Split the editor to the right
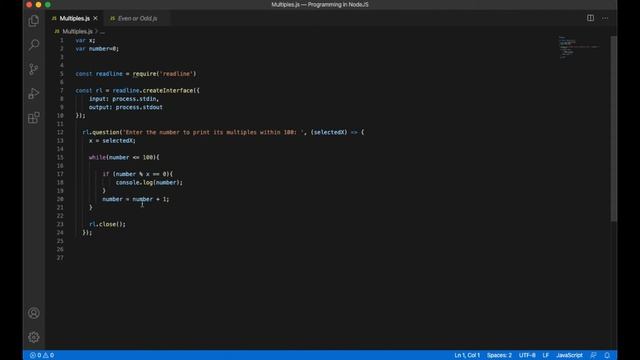The image size is (640, 360). (590, 18)
